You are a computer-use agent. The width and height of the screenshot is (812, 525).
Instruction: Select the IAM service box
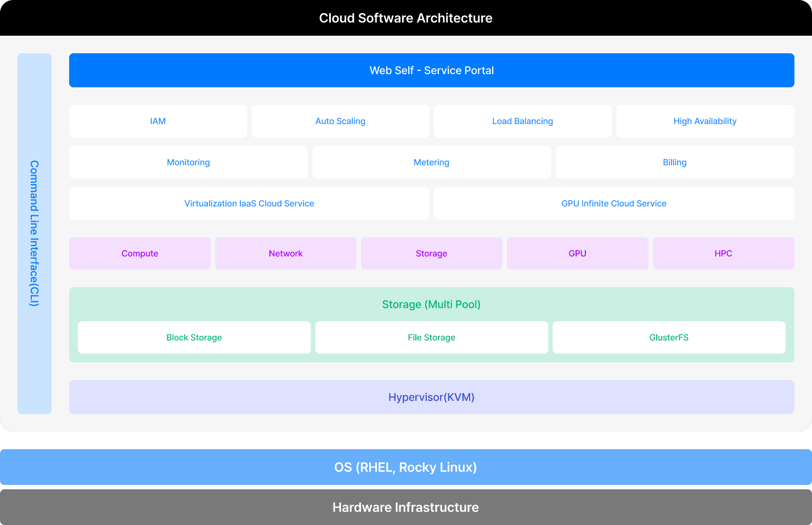pos(157,121)
